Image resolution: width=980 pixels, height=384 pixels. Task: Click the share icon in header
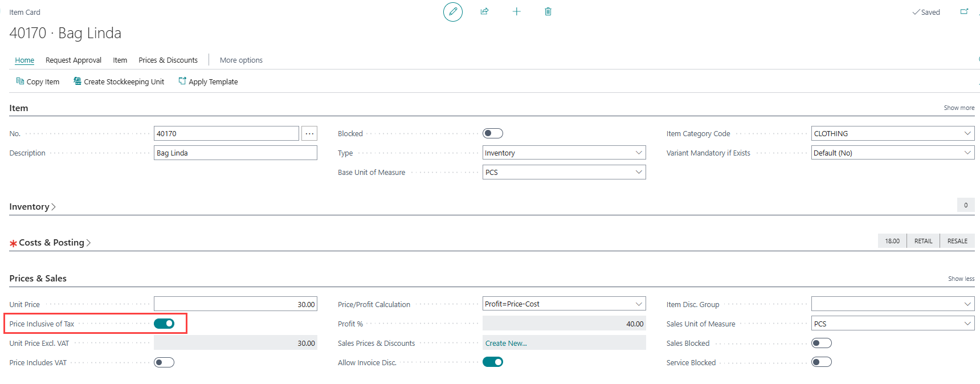pyautogui.click(x=484, y=12)
